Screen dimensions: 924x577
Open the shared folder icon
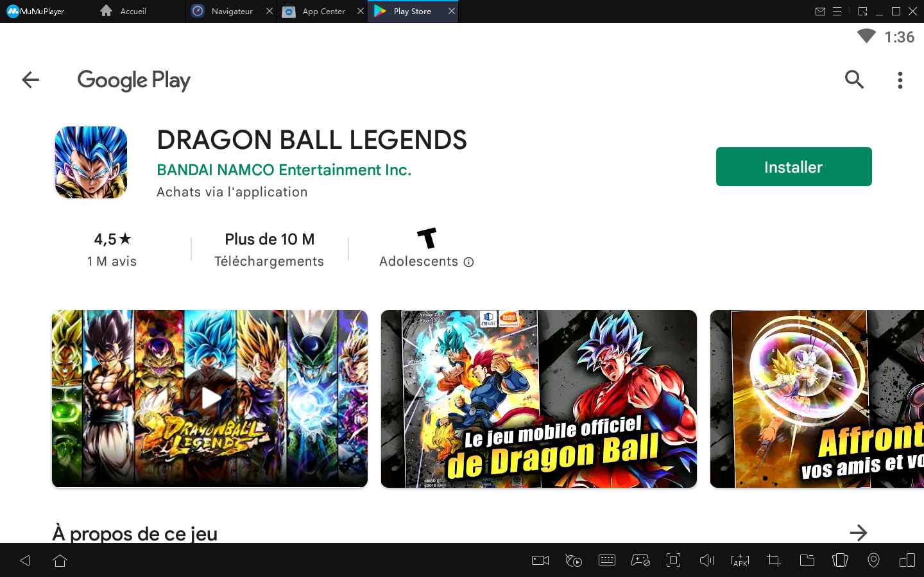[807, 560]
